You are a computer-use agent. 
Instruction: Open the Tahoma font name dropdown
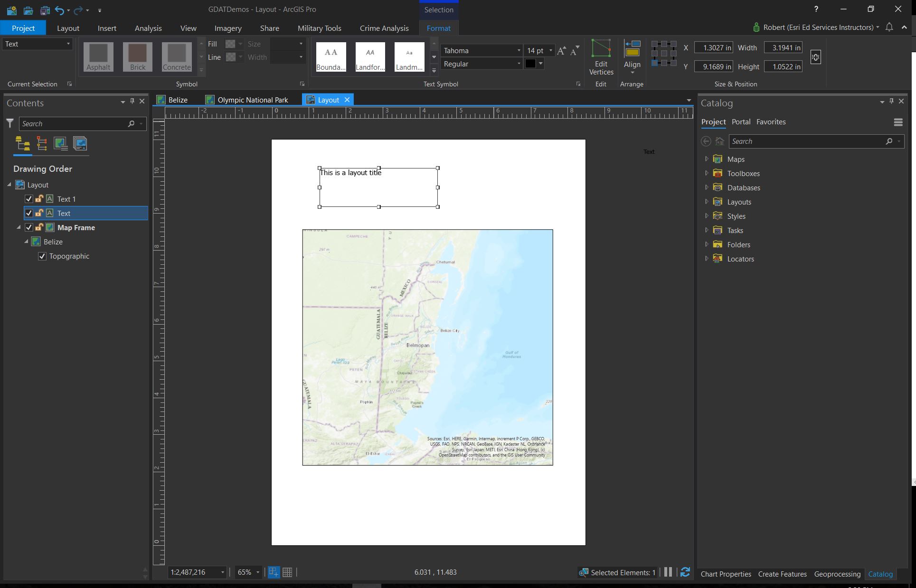pos(519,51)
